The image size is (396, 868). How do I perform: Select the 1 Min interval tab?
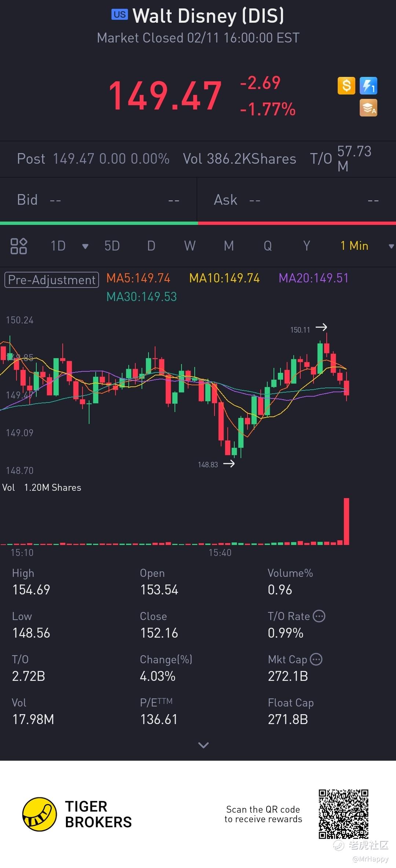(x=354, y=246)
